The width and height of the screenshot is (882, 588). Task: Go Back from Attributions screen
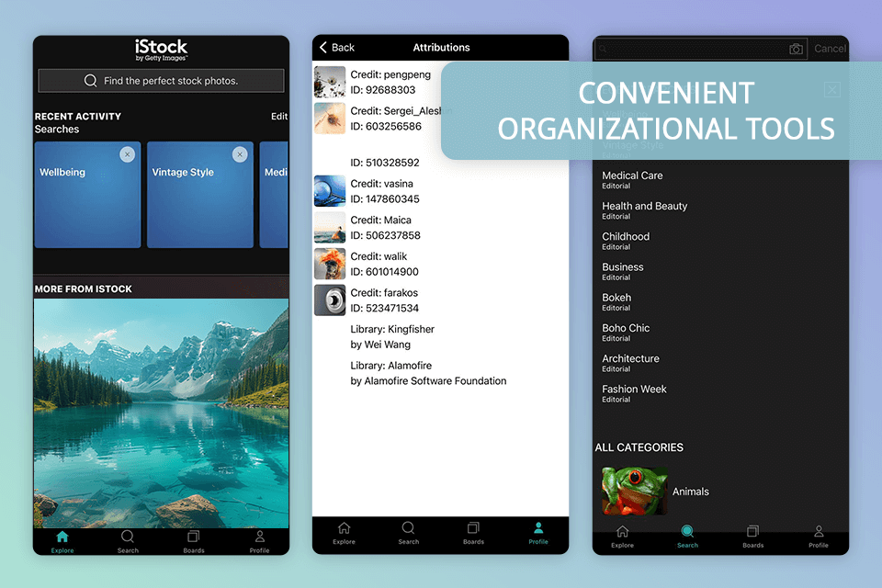click(x=337, y=47)
